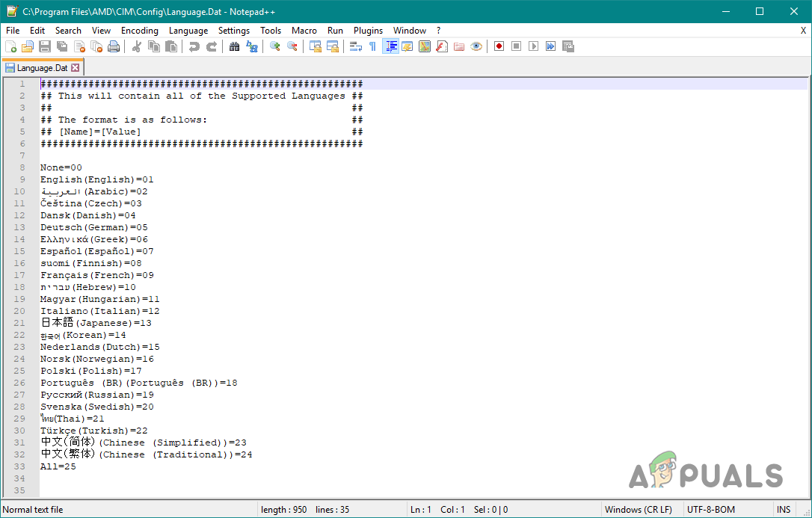Open the Edit menu
This screenshot has width=812, height=518.
[x=37, y=31]
